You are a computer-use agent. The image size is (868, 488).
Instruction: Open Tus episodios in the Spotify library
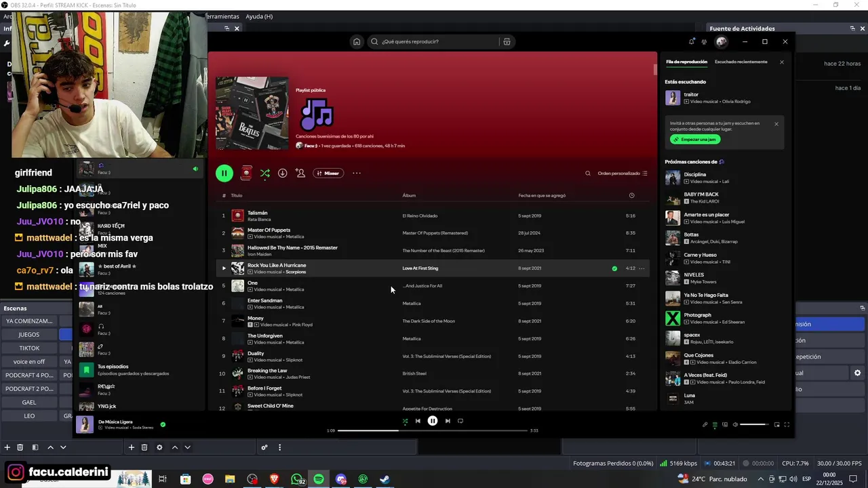[x=140, y=370]
